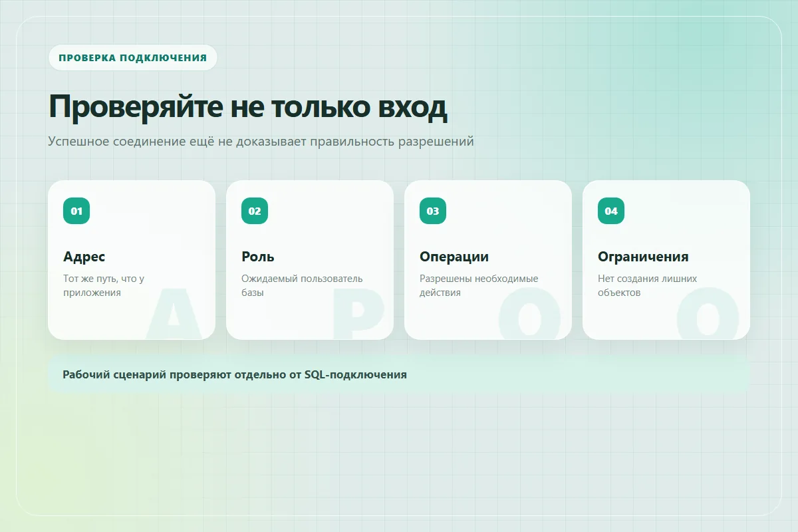Image resolution: width=798 pixels, height=532 pixels.
Task: Click the 01 number badge
Action: 76,211
